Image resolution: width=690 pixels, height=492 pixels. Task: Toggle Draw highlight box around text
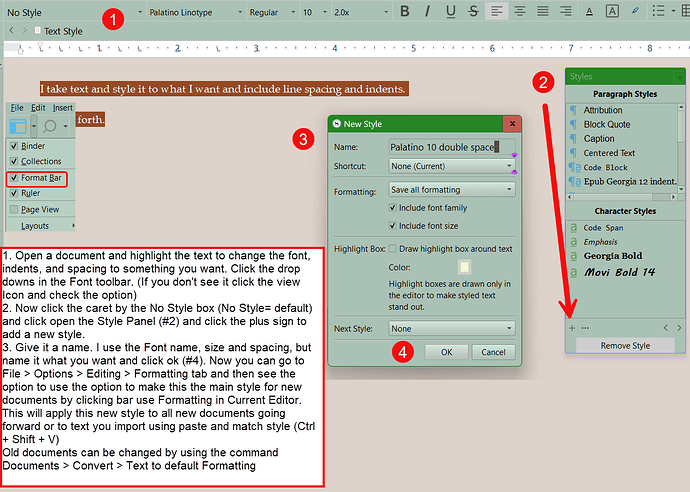(x=394, y=249)
